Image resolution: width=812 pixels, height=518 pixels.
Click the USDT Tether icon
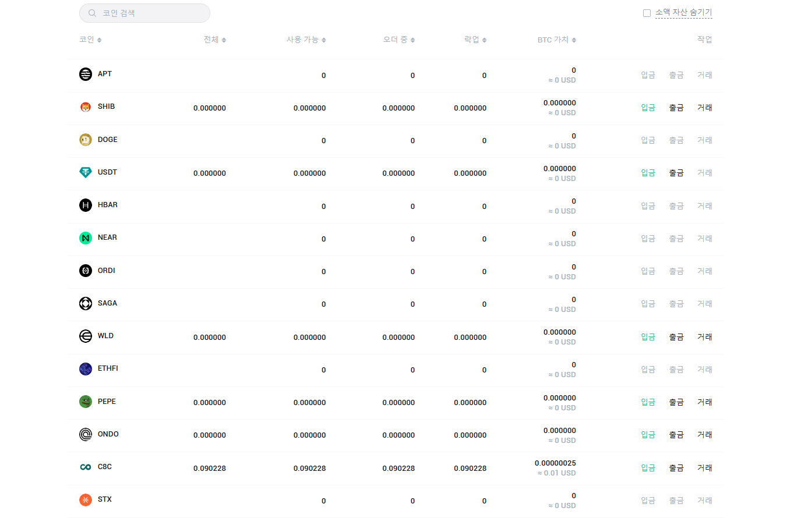tap(86, 172)
